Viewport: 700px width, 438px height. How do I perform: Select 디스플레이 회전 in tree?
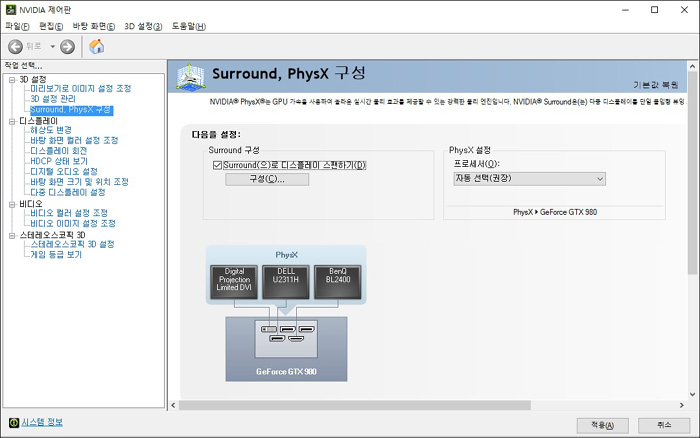pyautogui.click(x=58, y=151)
